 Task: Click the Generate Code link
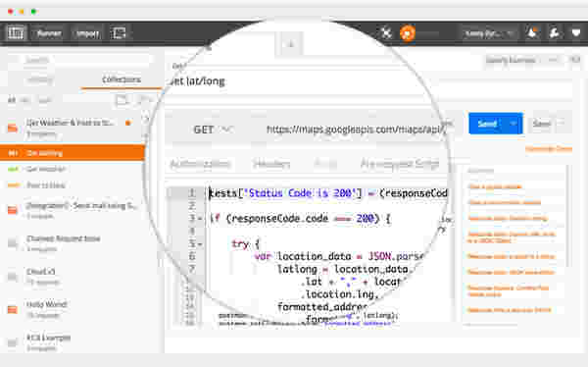[x=549, y=149]
